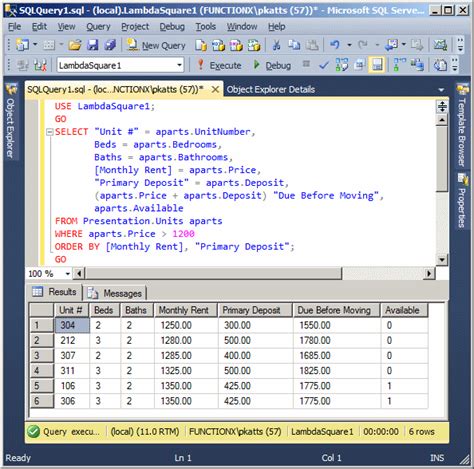The height and width of the screenshot is (469, 474).
Task: Click the editor horizontal scrollbar thumb
Action: [213, 274]
